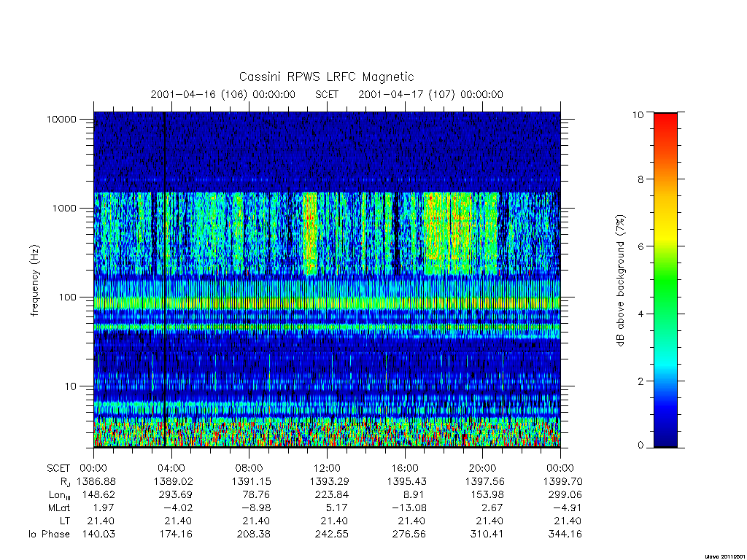Click the 12:00 SCET time label
Viewport: 747px width, 560px height.
point(327,468)
